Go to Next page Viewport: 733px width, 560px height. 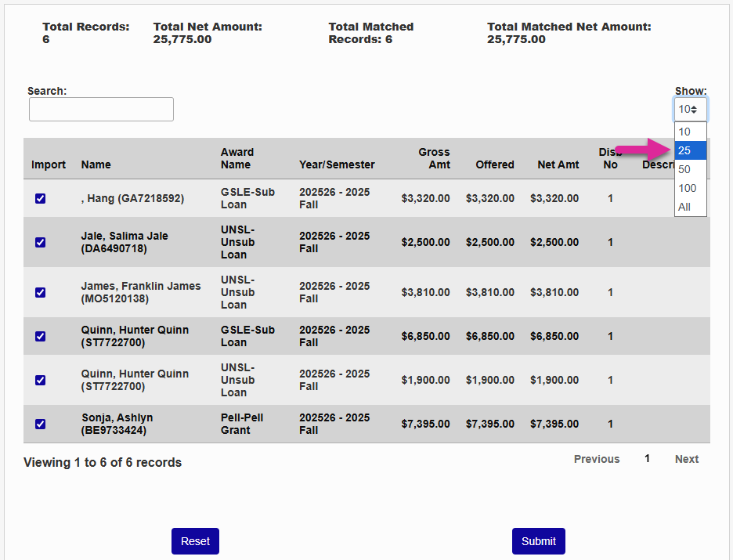point(686,459)
